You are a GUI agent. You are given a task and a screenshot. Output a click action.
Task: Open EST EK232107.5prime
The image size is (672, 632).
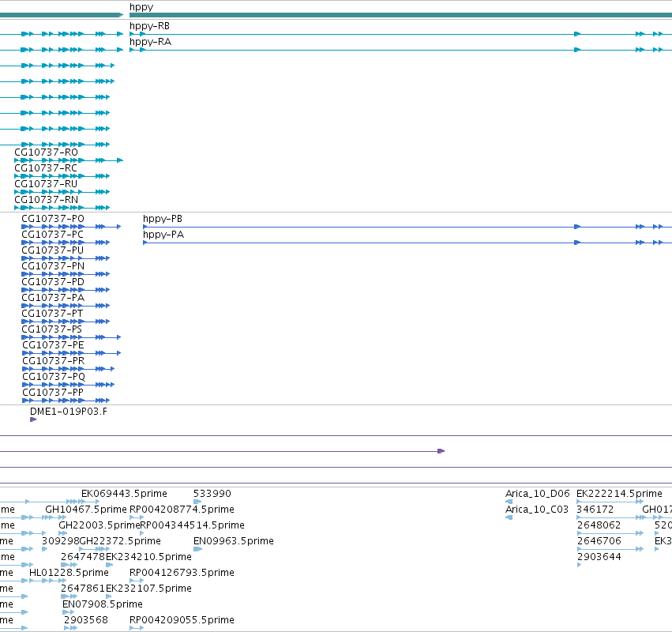[148, 589]
